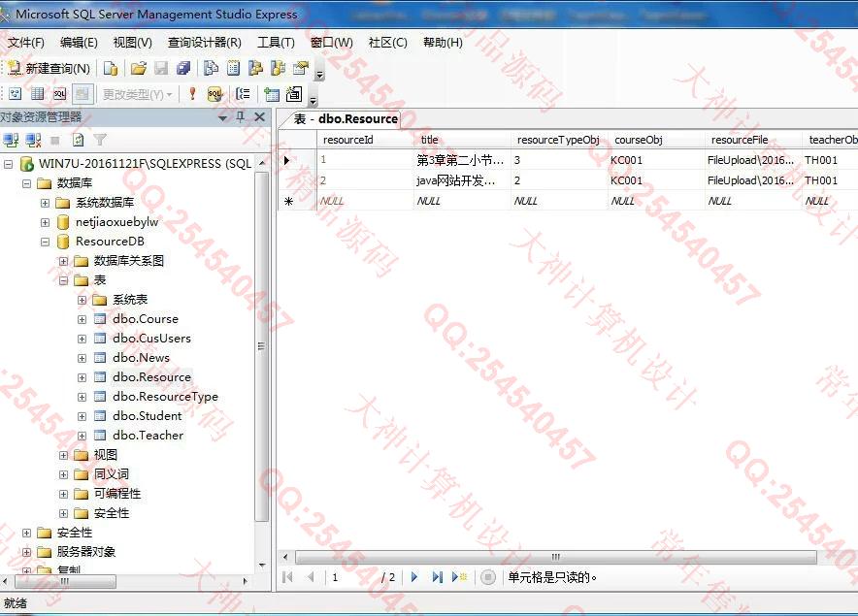
Task: Open file with the folder icon
Action: (x=139, y=68)
